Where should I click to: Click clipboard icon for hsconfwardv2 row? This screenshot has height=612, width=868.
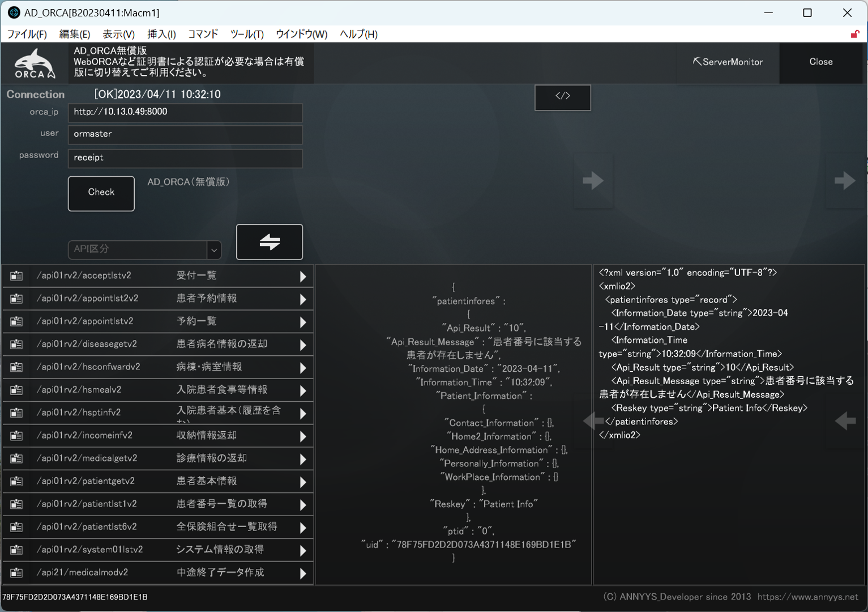tap(16, 367)
